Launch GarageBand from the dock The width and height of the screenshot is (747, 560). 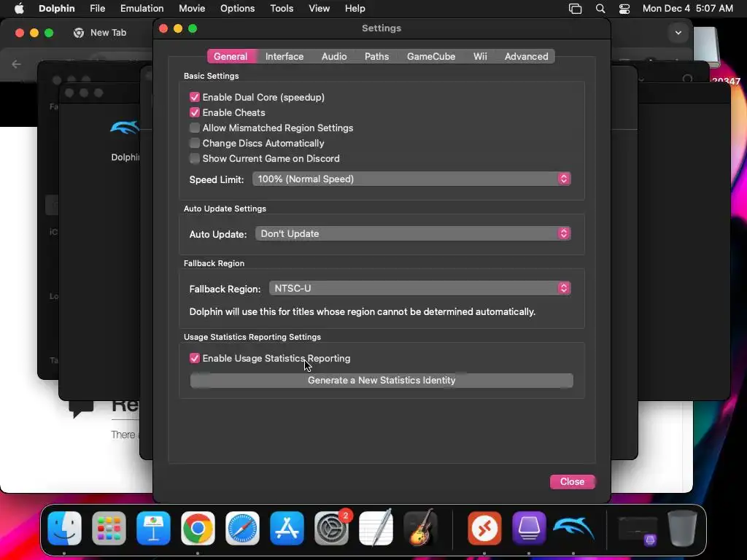[420, 528]
